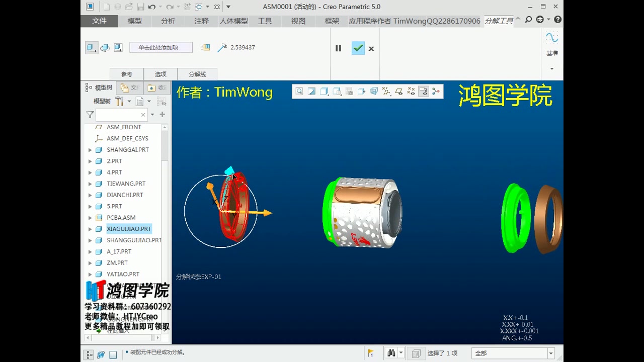Open the model tree filter dropdown arrow
Viewport: 644px width, 362px height.
pyautogui.click(x=152, y=115)
